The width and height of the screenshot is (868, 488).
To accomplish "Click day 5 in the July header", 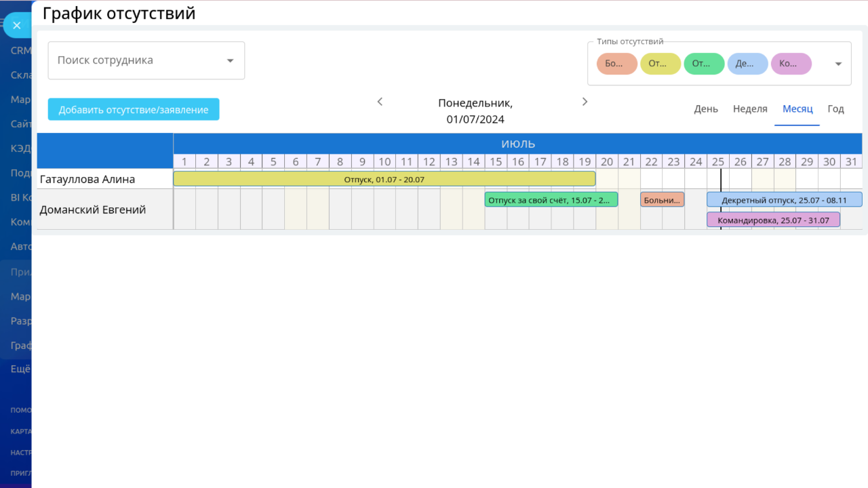I will pyautogui.click(x=273, y=161).
